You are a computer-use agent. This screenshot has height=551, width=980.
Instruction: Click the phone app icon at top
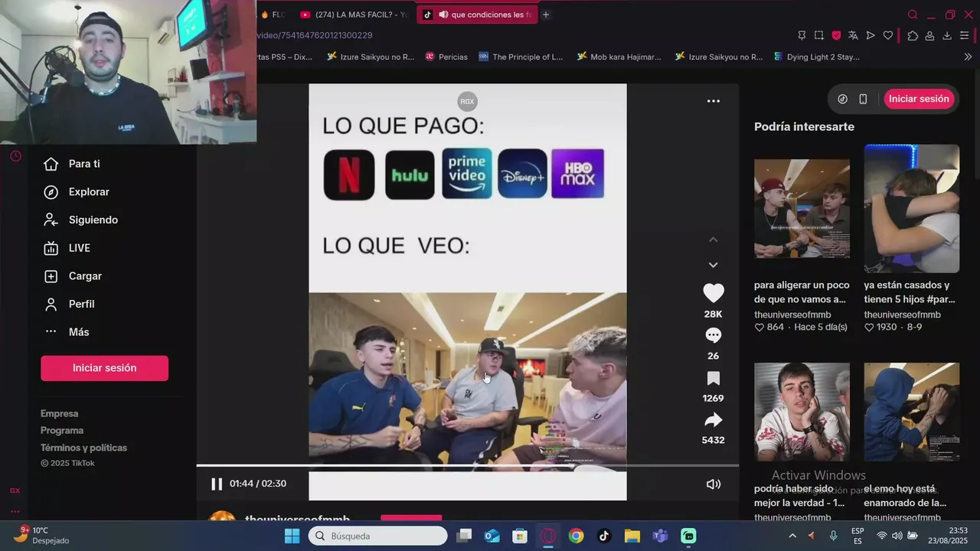pos(863,99)
